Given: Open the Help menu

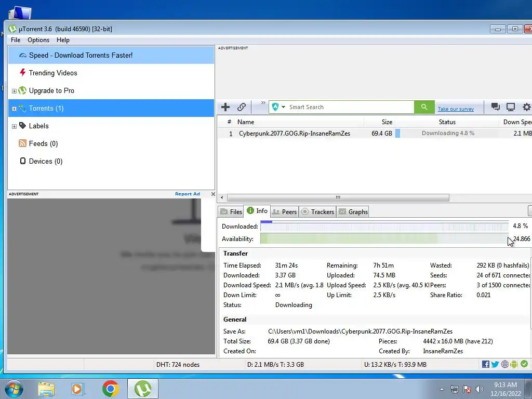Looking at the screenshot, I should 63,40.
